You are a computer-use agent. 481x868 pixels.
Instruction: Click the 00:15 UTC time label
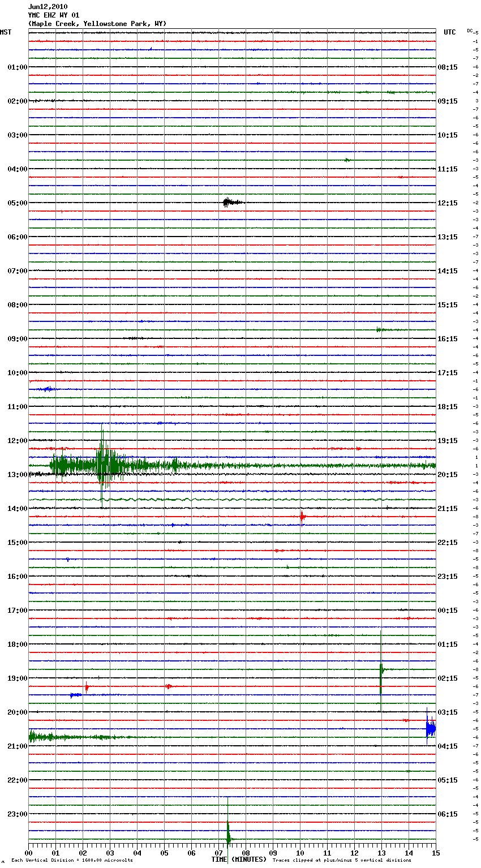coord(448,611)
